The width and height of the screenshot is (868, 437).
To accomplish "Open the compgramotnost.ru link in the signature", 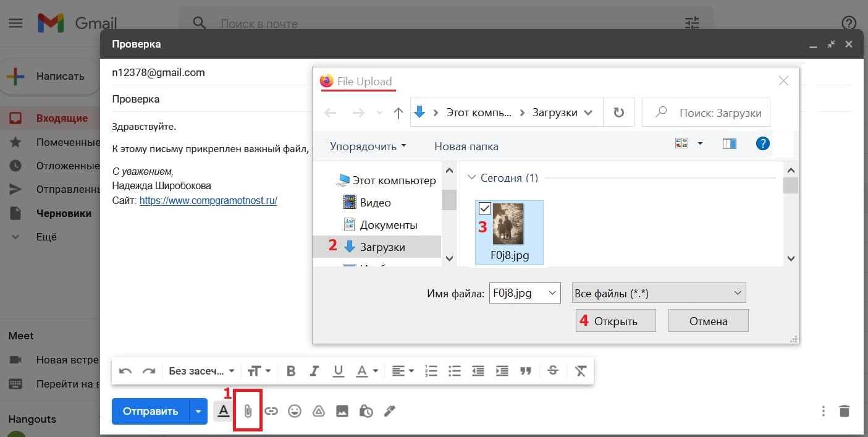I will pos(208,201).
